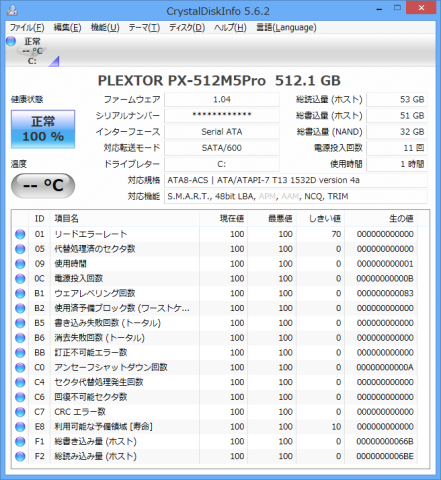Select the セクタ代替処理発生回数 attribute name

99,382
